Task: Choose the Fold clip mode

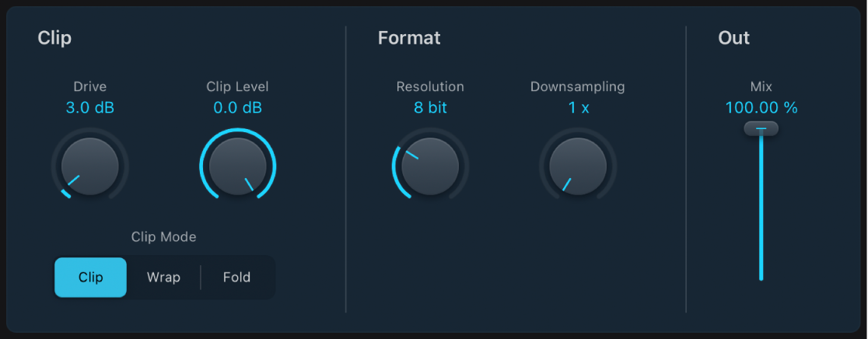Action: coord(236,278)
